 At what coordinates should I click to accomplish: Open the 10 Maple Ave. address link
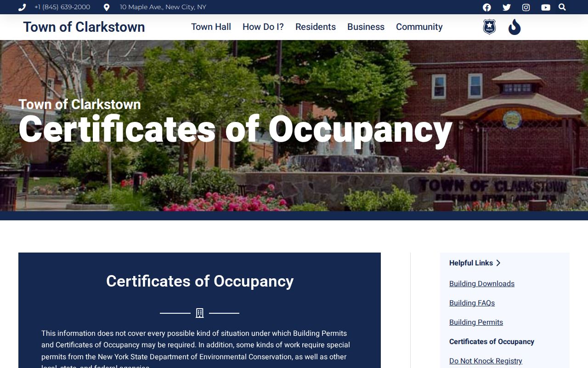pos(163,7)
